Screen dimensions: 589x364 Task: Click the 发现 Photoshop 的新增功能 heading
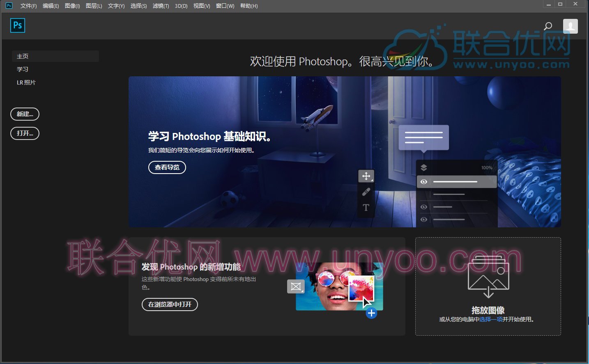click(x=191, y=267)
